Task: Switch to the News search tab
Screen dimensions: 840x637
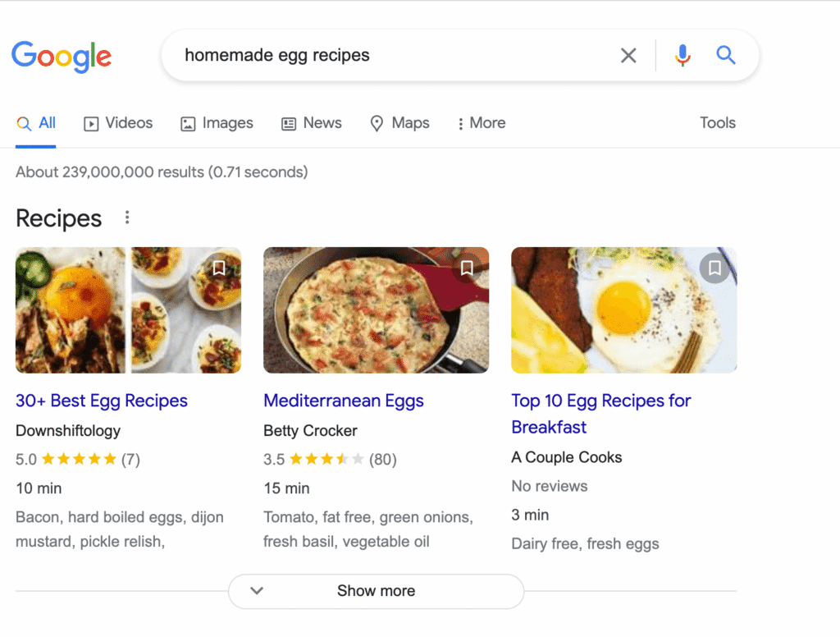Action: click(x=312, y=122)
